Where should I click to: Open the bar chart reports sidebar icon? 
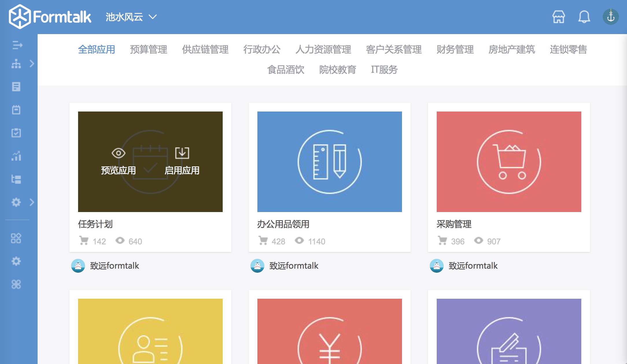(x=16, y=156)
